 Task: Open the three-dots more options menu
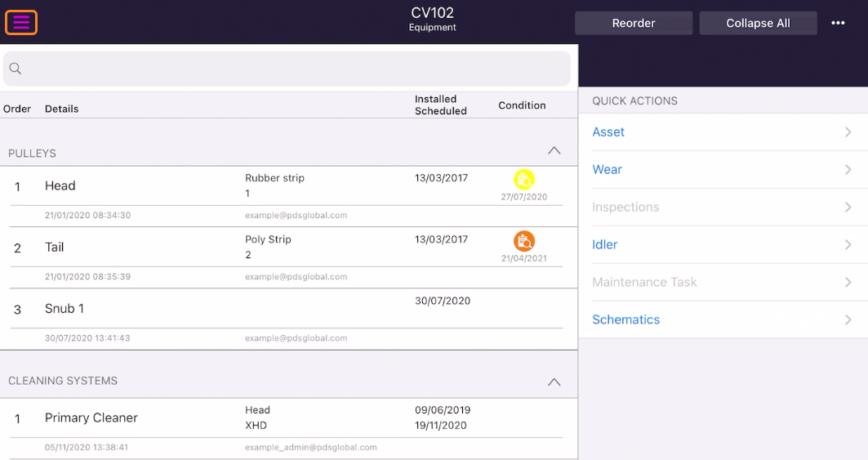click(838, 23)
